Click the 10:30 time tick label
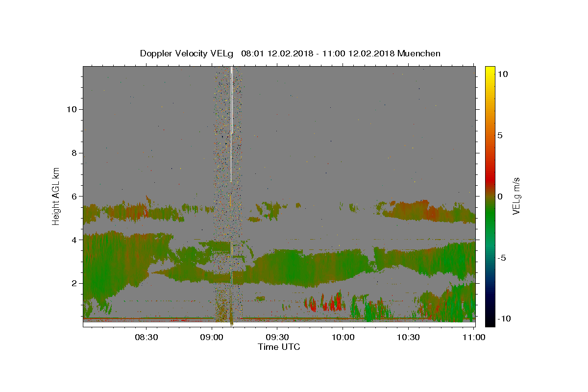 (408, 337)
